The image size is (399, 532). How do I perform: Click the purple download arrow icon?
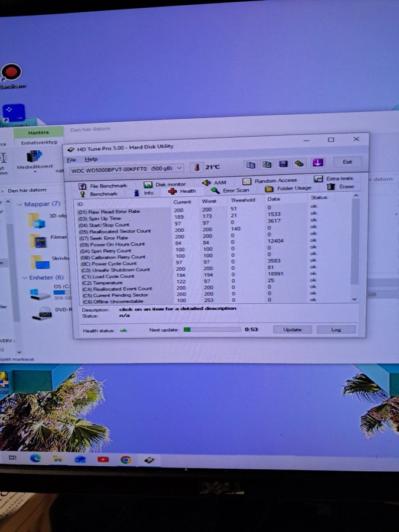click(317, 163)
